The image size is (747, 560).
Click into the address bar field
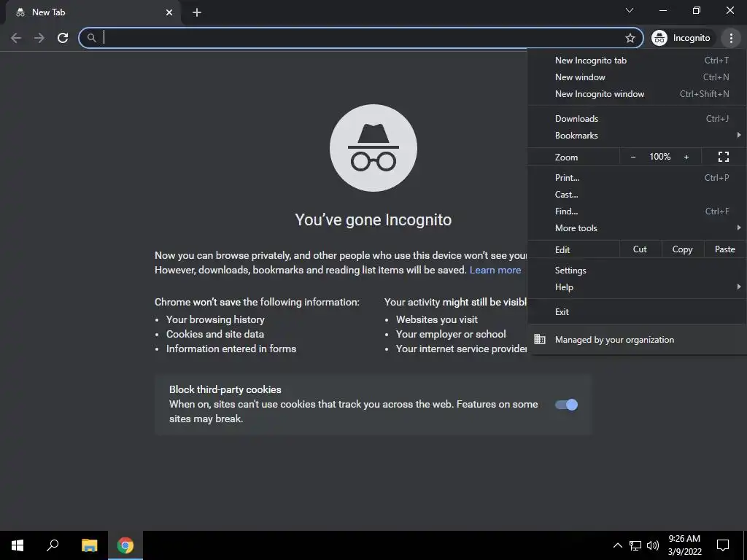[361, 38]
